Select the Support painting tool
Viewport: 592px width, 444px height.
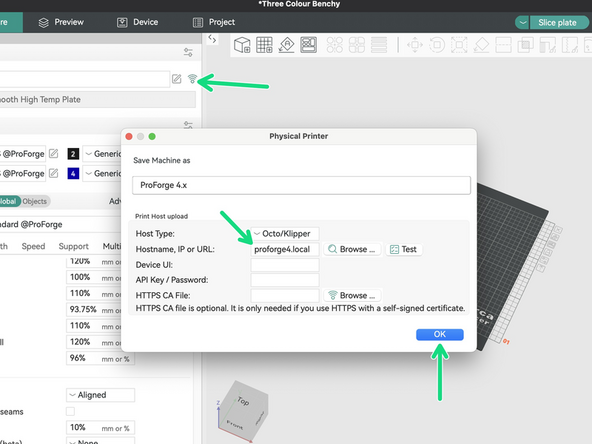point(547,45)
